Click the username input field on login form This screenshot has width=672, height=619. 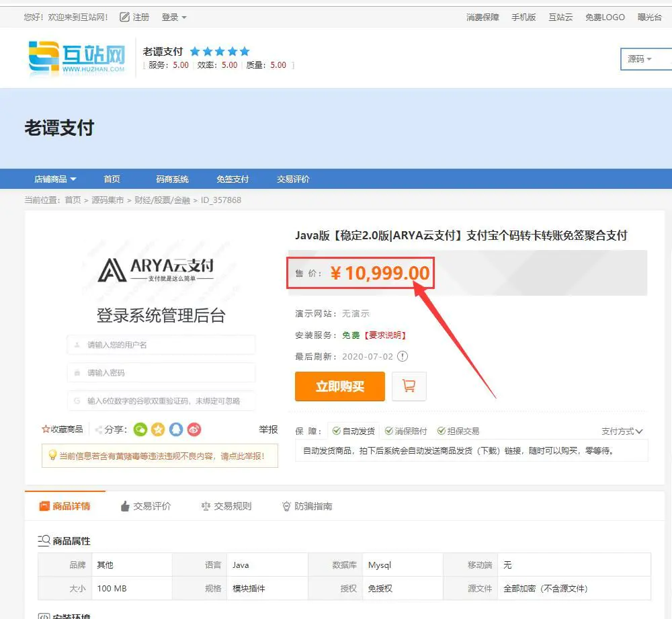(161, 344)
